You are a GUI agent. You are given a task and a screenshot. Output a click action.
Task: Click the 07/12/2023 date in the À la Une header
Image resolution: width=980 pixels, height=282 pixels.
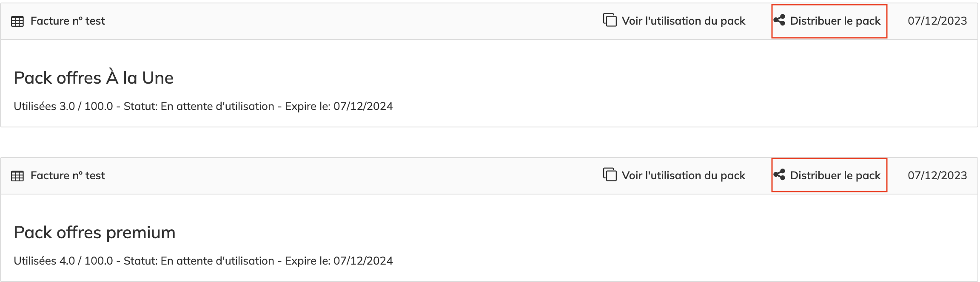click(x=937, y=21)
